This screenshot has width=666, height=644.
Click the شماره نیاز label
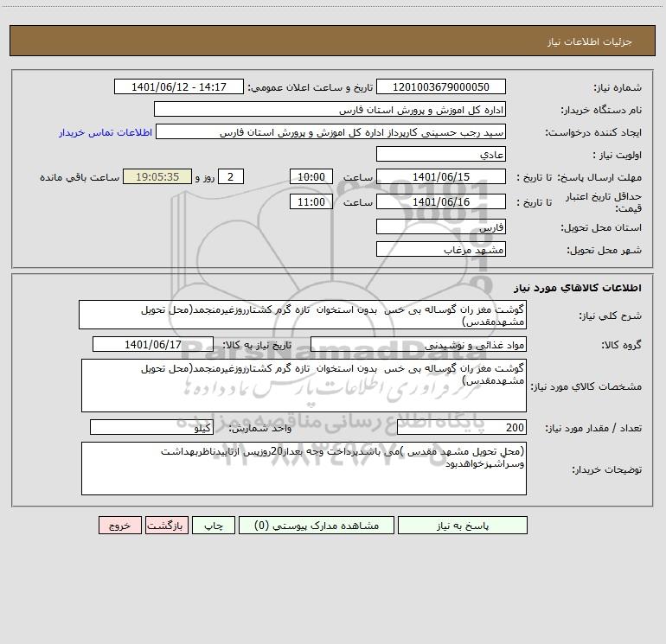click(618, 88)
